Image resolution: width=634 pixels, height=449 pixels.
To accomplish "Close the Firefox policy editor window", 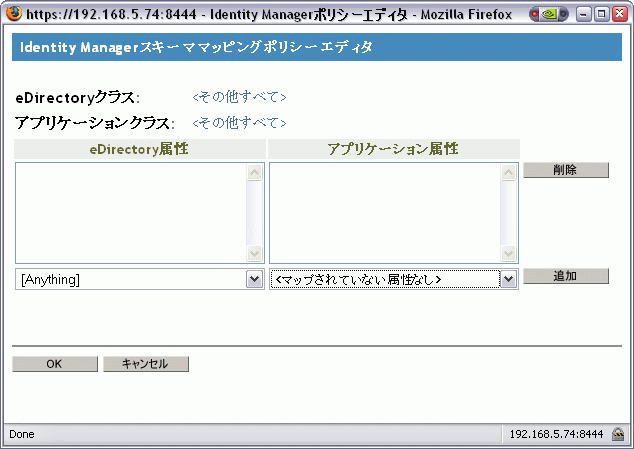I will tap(619, 14).
